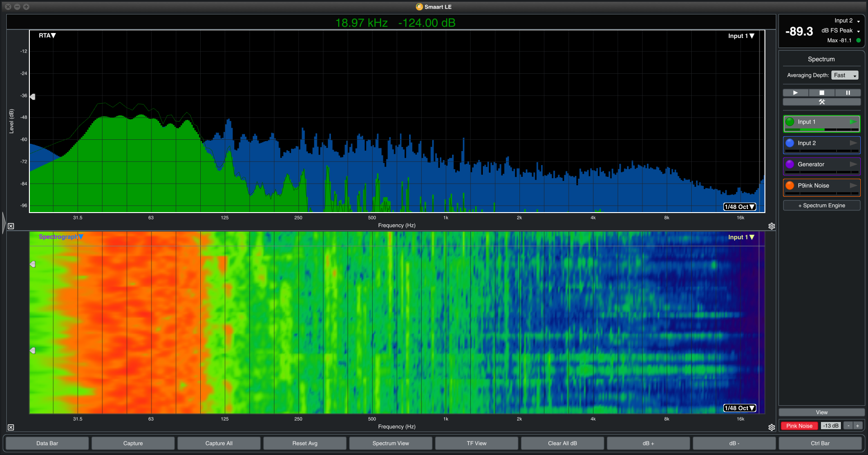868x455 pixels.
Task: Click the Capture button
Action: pos(133,443)
